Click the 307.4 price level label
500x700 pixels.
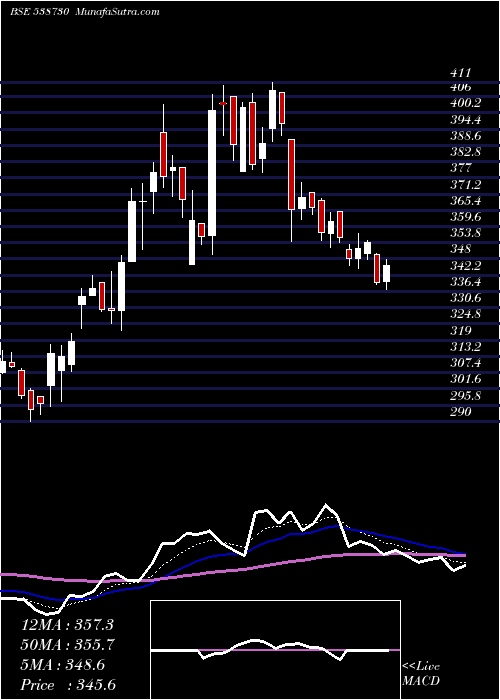tap(466, 362)
